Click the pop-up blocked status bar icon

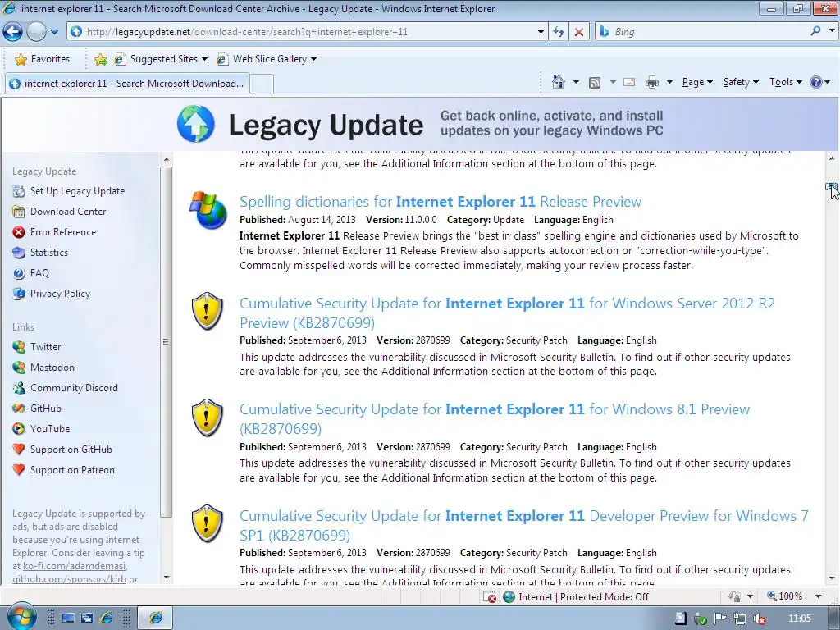point(490,597)
